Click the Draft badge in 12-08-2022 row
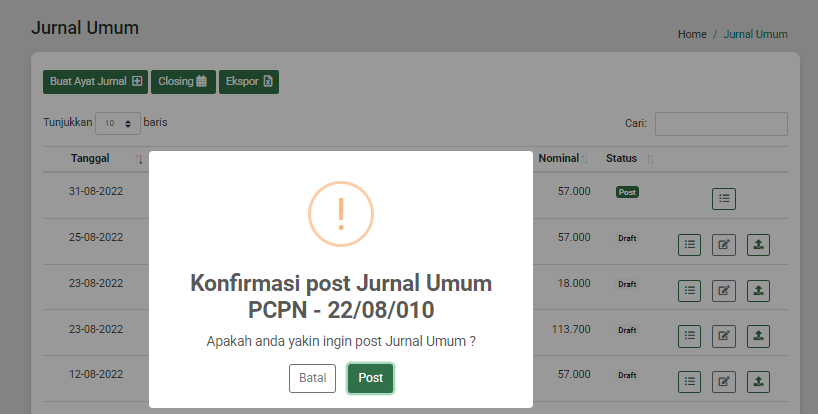Image resolution: width=818 pixels, height=414 pixels. click(x=628, y=375)
